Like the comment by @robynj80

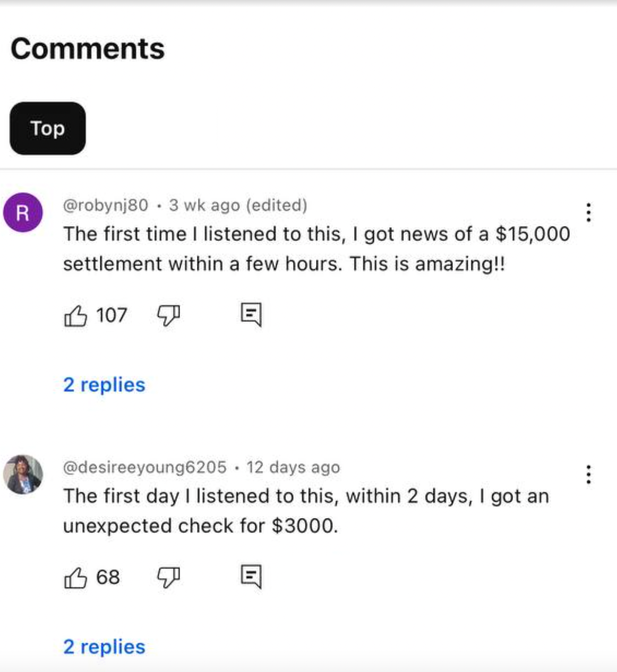coord(75,316)
